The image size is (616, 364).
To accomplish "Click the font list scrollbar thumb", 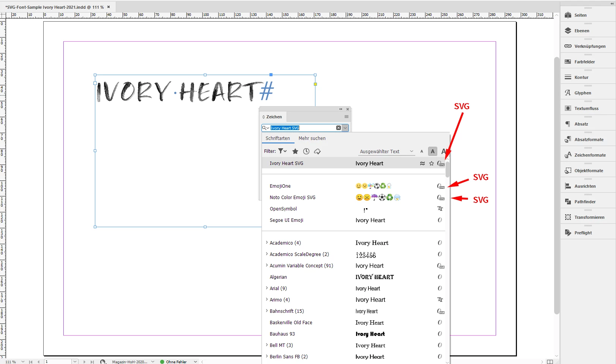I will 447,169.
